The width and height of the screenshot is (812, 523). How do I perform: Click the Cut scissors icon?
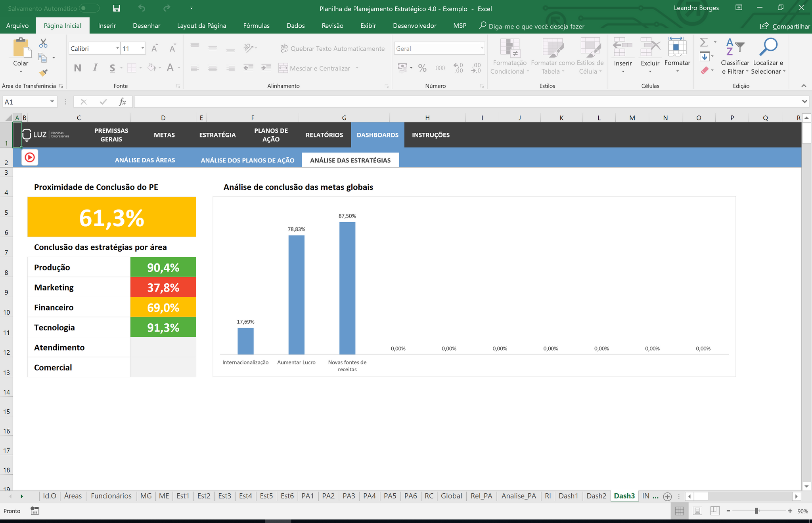(43, 43)
